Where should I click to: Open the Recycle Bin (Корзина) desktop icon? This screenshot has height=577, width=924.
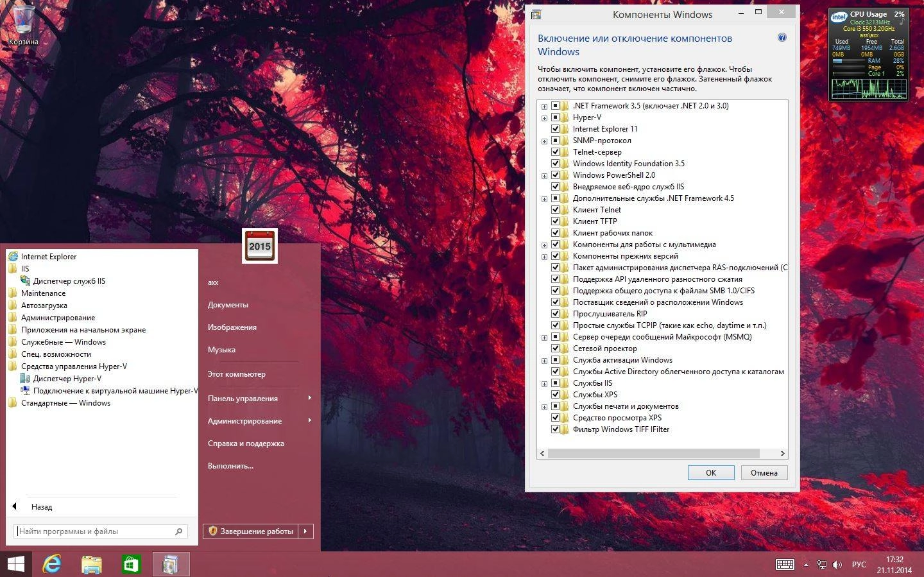click(x=23, y=26)
